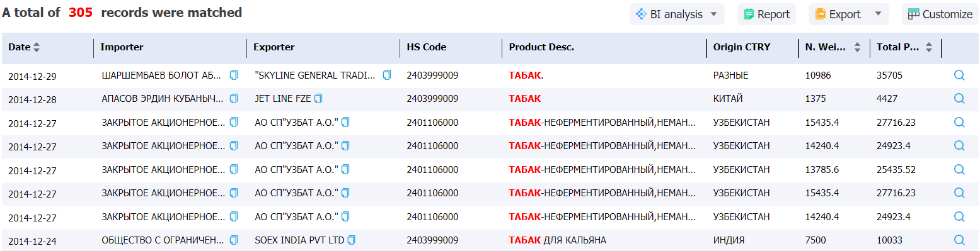
Task: Click net weight value 1375
Action: (816, 99)
